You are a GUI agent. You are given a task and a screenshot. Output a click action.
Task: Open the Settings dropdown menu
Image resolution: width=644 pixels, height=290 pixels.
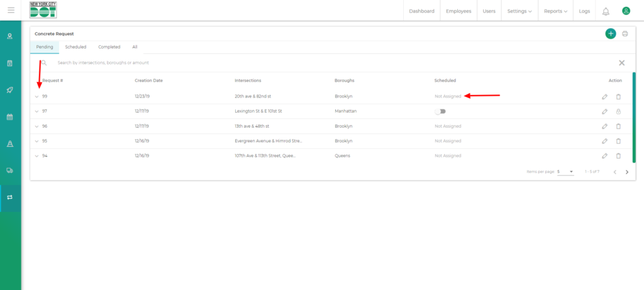pyautogui.click(x=519, y=11)
